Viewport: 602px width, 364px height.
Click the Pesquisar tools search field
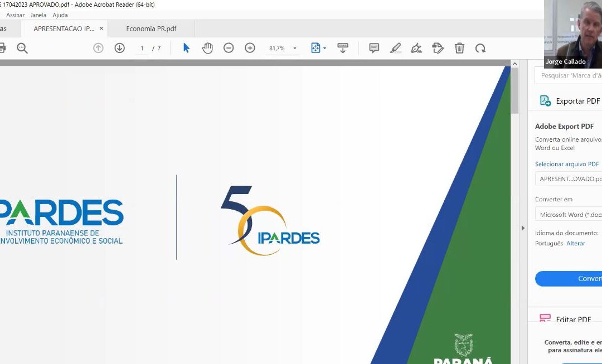pos(569,76)
